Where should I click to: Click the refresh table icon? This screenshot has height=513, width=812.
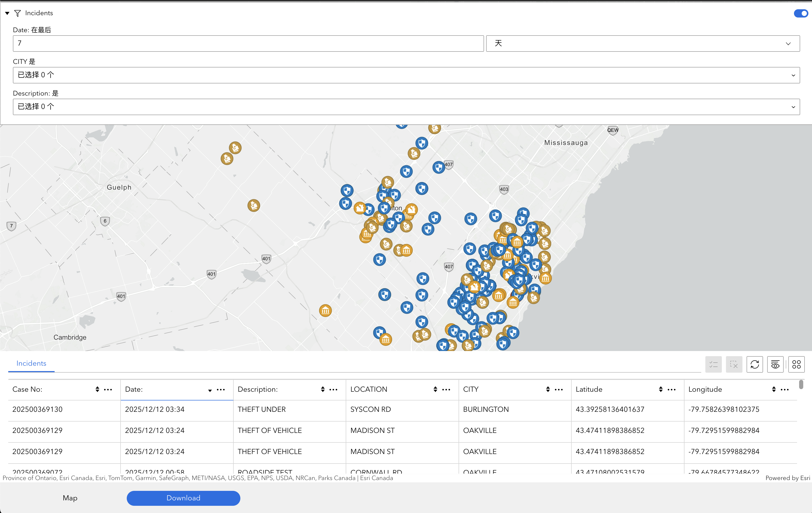[x=754, y=364]
